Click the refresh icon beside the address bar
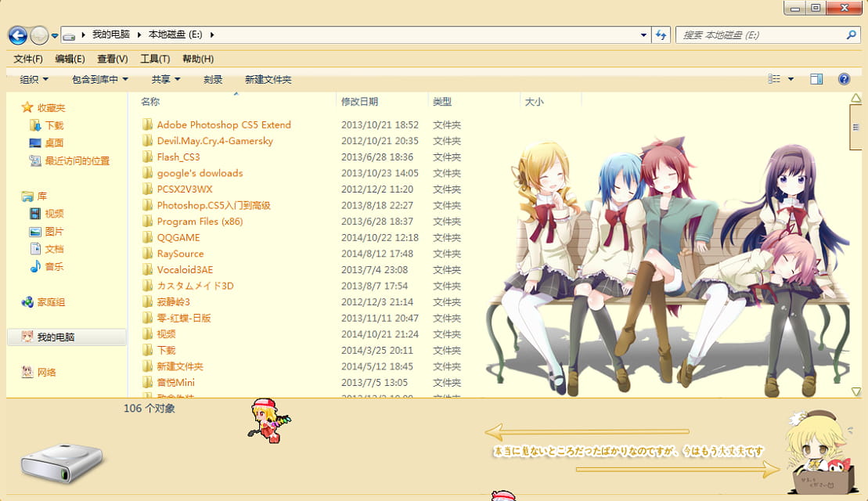 coord(660,34)
